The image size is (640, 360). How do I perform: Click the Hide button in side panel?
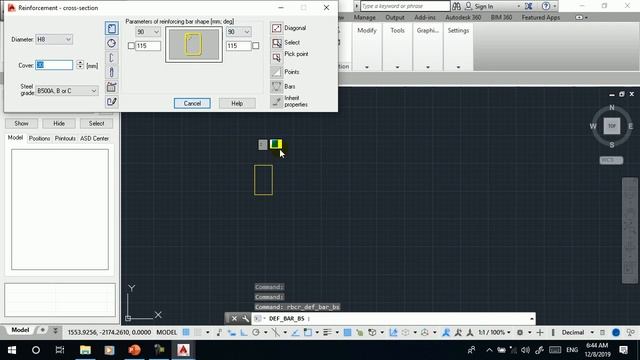pos(59,123)
